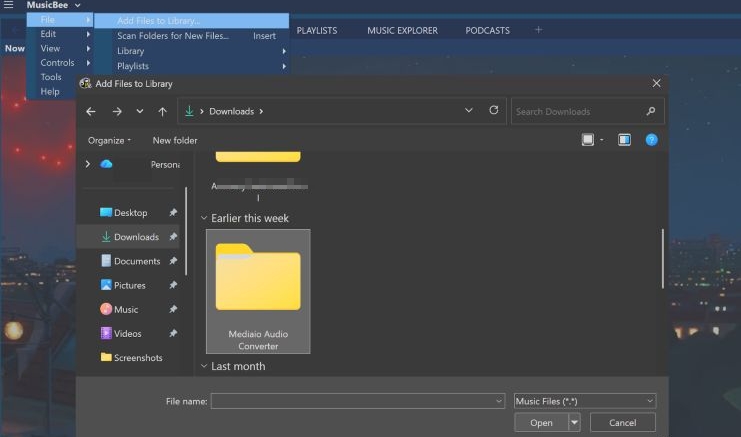Click the Cancel button
Viewport: 741px width, 437px height.
pos(622,422)
